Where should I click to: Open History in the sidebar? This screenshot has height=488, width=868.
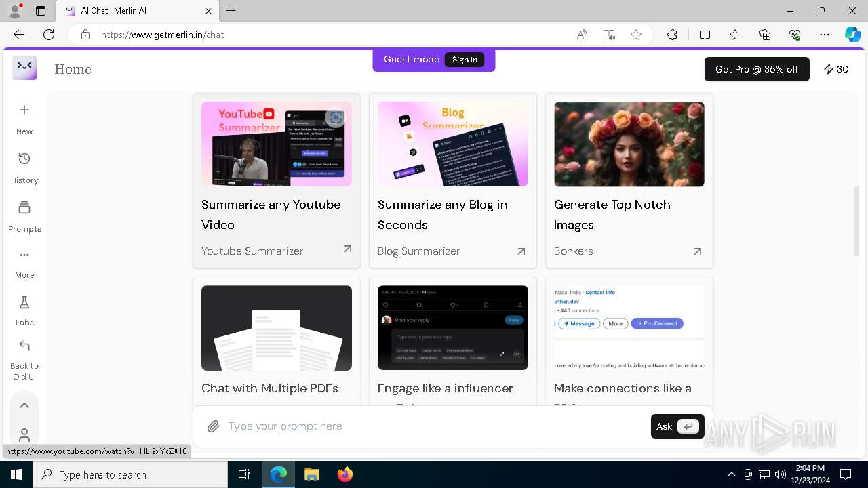point(24,167)
